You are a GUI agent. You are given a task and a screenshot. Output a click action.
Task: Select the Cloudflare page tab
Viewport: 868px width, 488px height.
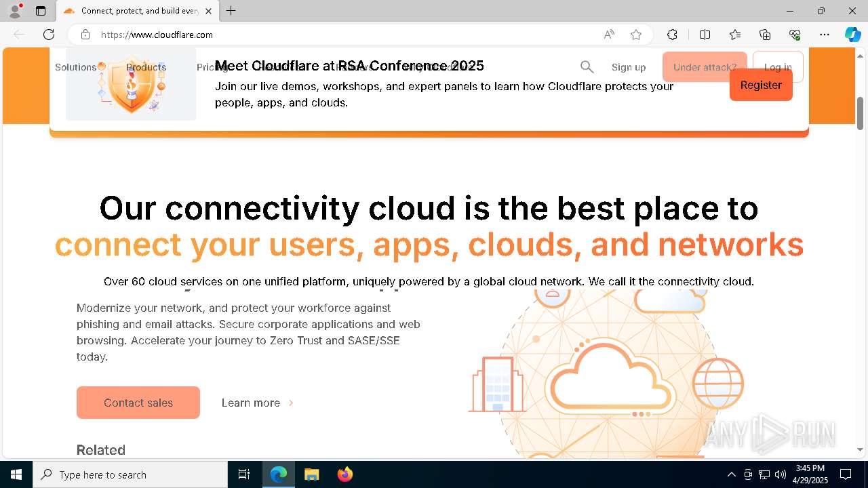pos(138,11)
